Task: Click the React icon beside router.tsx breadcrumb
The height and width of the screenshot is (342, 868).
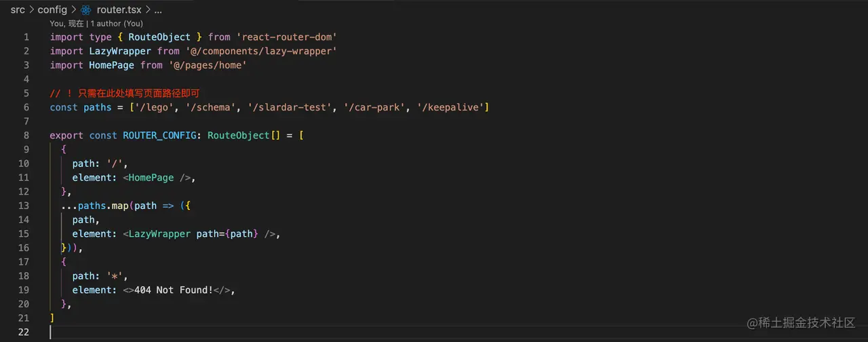Action: 85,9
